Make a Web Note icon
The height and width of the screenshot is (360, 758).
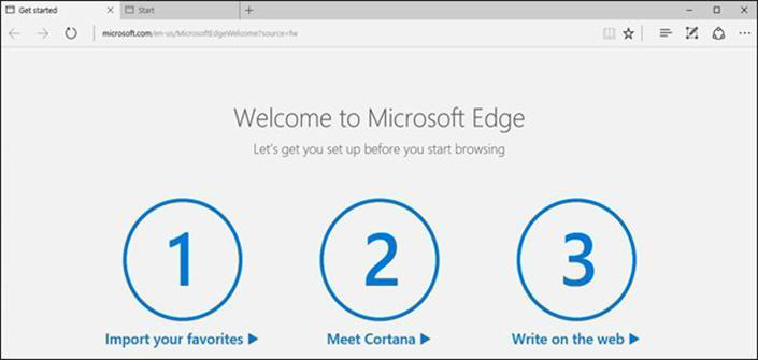[x=692, y=34]
